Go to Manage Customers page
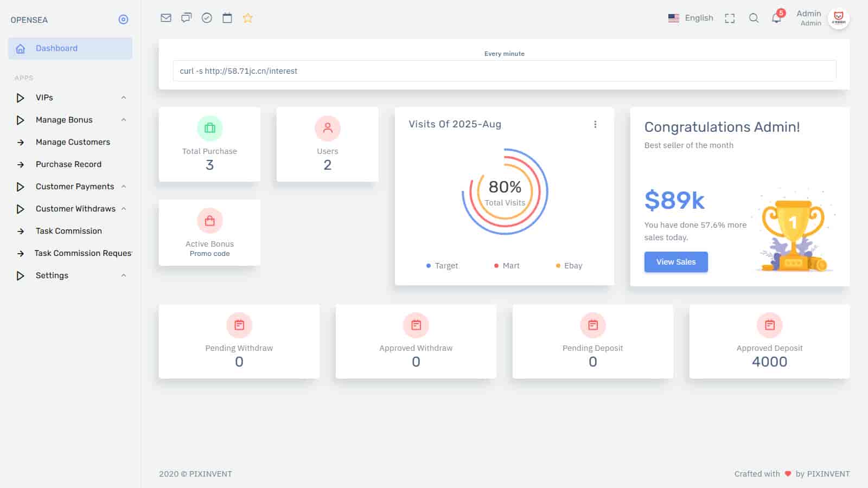Screen dimensions: 868x488 pyautogui.click(x=73, y=142)
